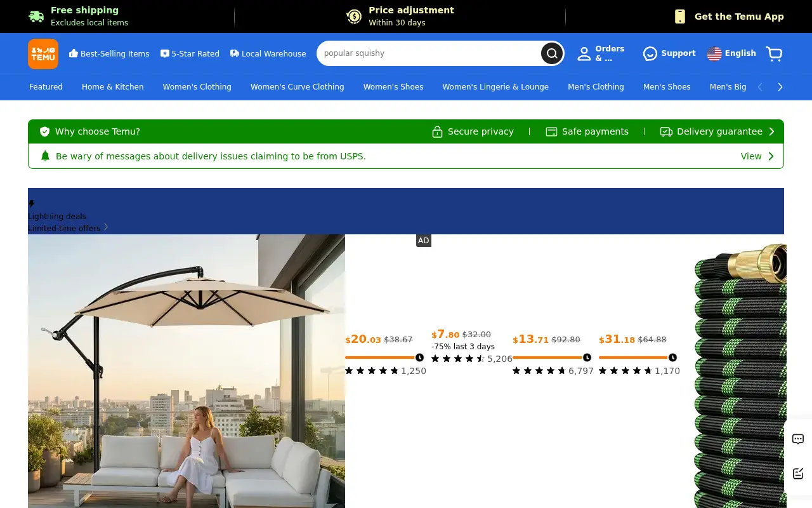Viewport: 812px width, 508px height.
Task: Open the floating feedback edit icon
Action: point(798,473)
